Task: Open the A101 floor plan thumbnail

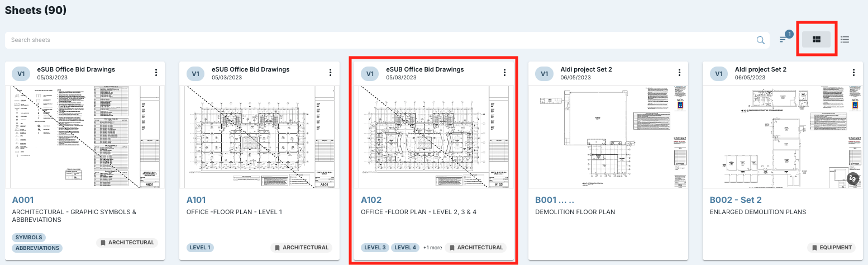Action: tap(259, 137)
